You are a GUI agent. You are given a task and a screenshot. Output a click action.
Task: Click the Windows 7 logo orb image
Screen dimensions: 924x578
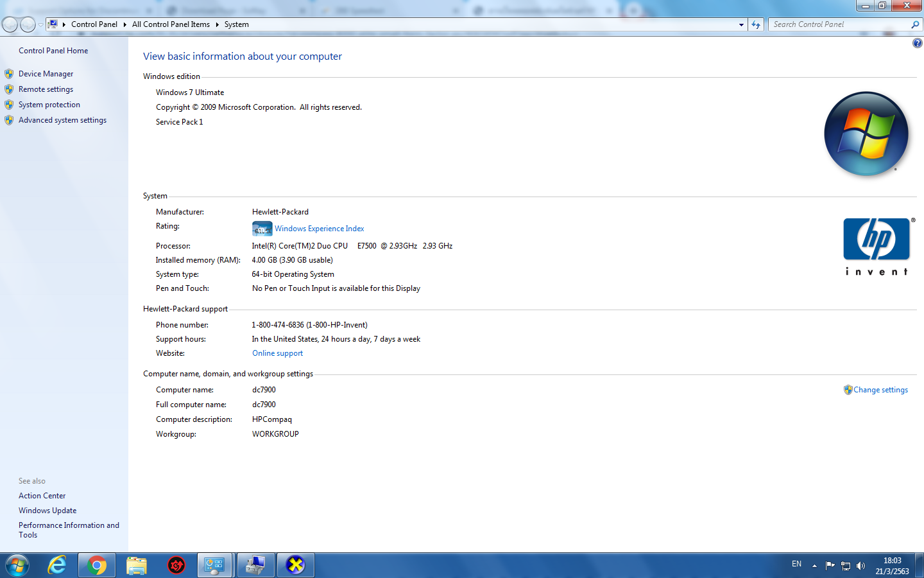(866, 134)
